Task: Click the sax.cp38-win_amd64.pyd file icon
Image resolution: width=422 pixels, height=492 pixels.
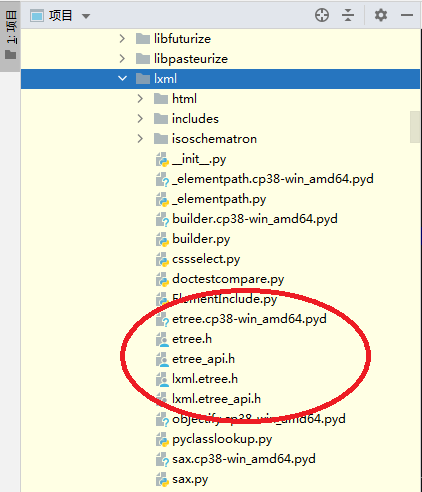Action: pos(162,459)
